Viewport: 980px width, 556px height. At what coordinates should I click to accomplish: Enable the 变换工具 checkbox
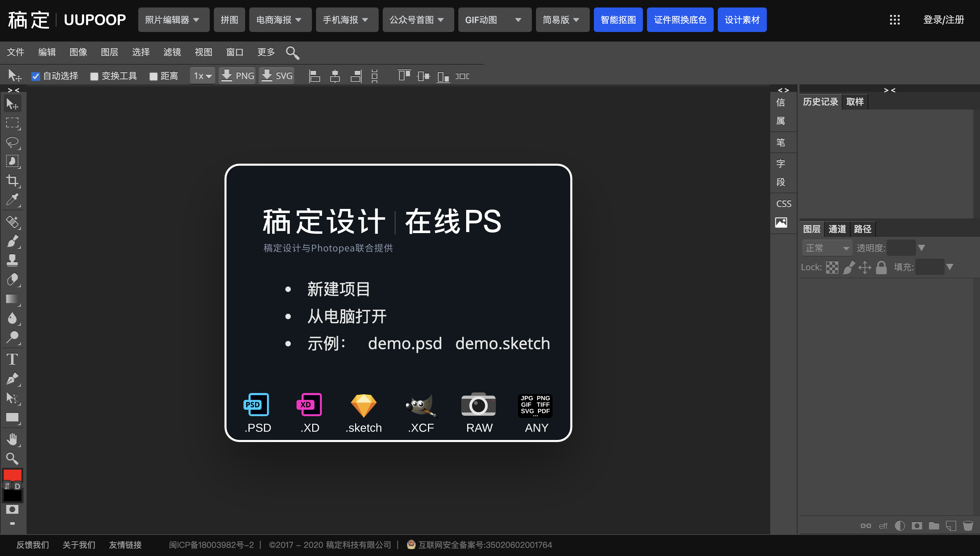click(x=94, y=76)
